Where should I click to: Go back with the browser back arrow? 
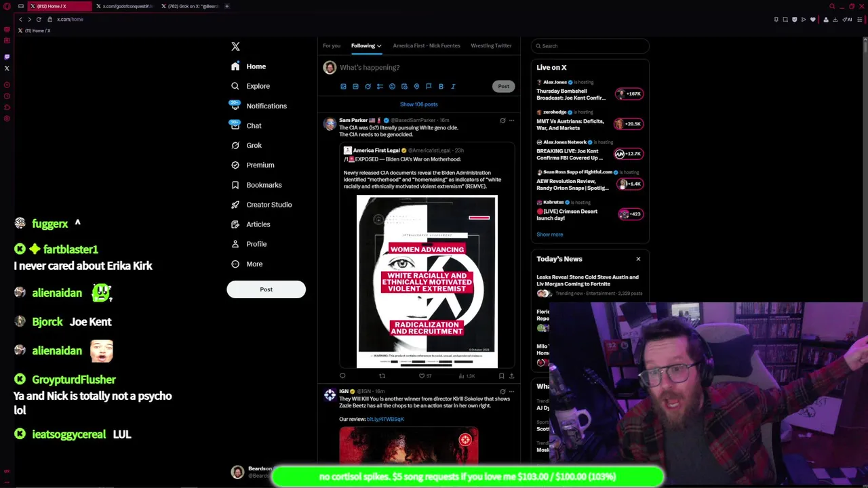[x=20, y=19]
